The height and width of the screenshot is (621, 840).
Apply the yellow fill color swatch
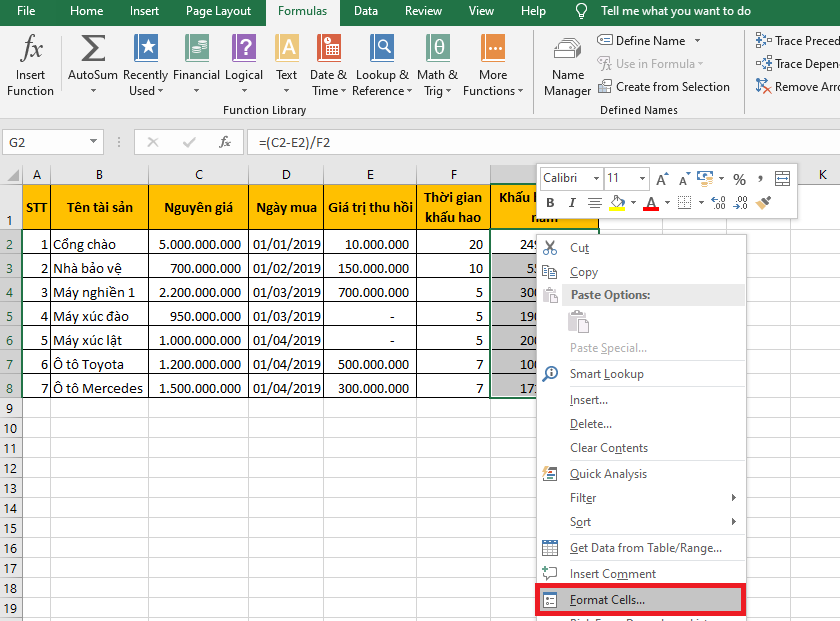(x=617, y=203)
